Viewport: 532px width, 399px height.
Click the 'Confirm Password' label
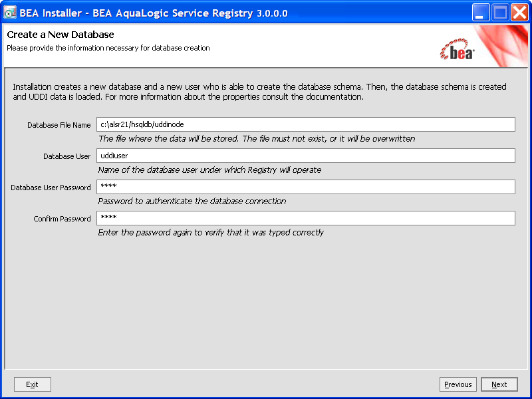pos(62,219)
